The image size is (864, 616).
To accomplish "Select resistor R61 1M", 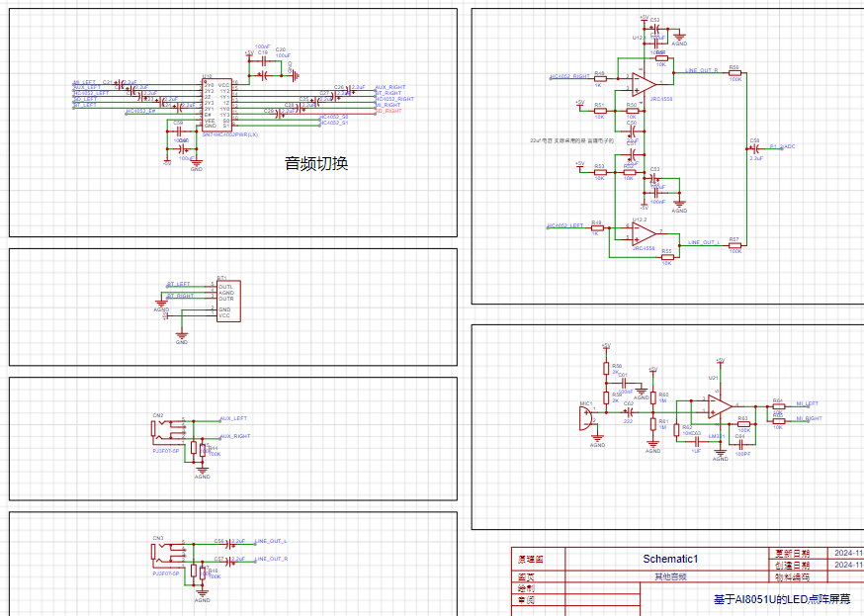I will click(x=653, y=424).
